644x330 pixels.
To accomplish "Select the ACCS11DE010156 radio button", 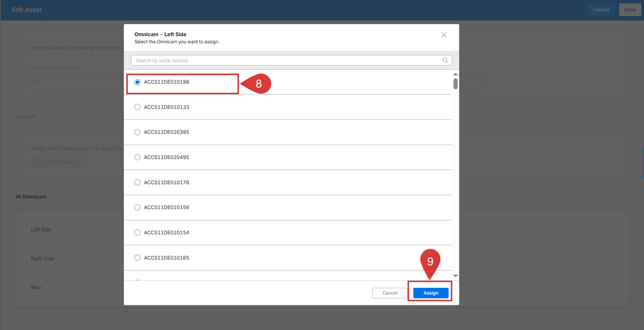I will tap(137, 208).
